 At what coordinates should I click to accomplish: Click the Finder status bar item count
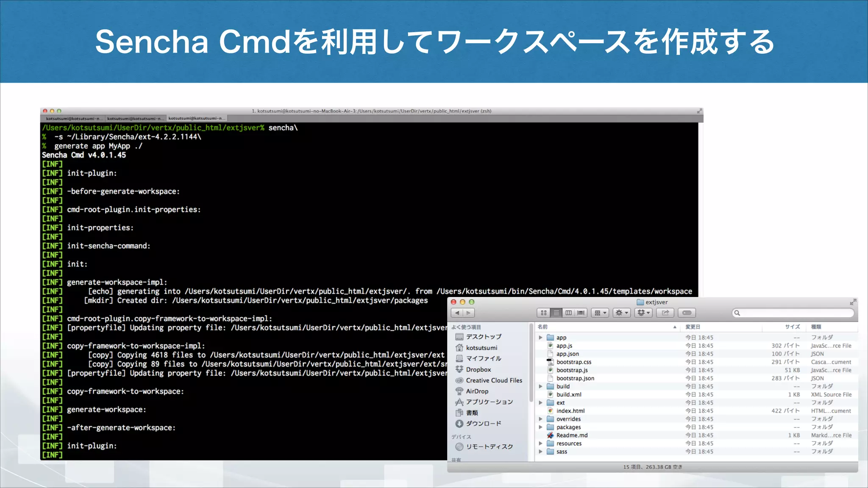653,467
